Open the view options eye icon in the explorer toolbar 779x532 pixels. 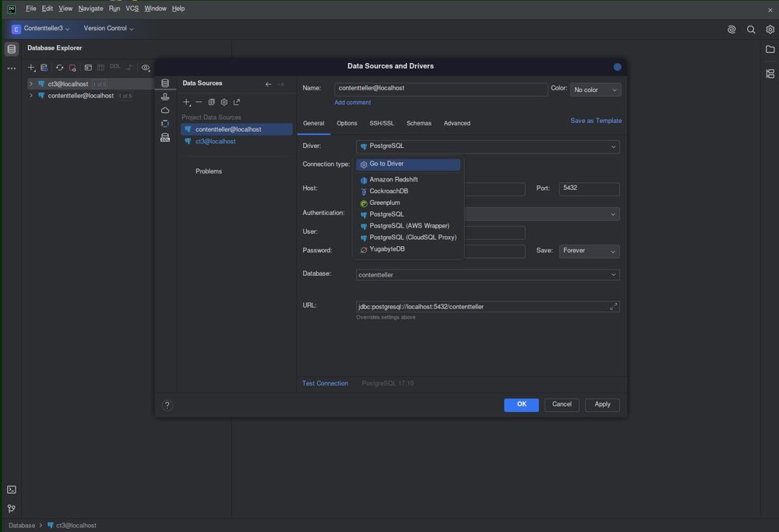[x=146, y=68]
